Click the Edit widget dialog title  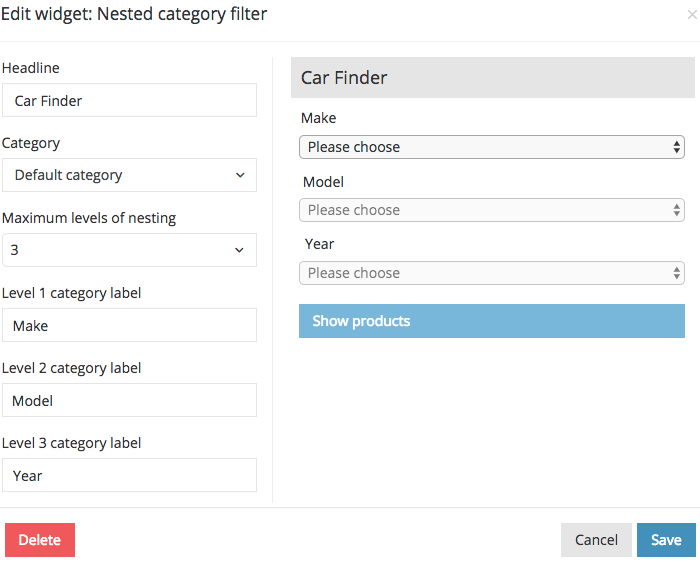pos(134,15)
